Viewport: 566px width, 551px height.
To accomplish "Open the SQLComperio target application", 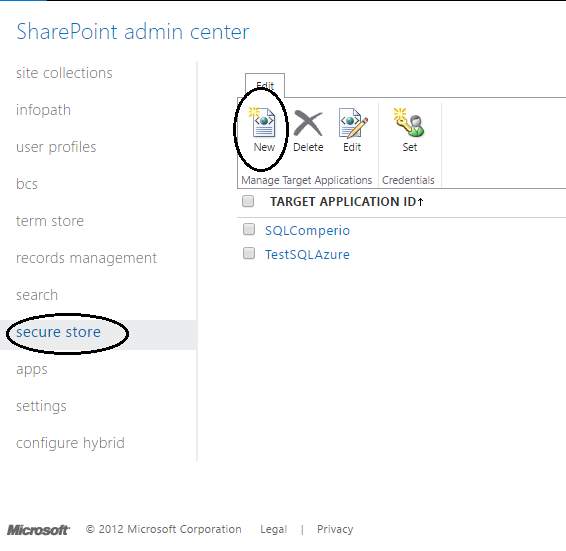I will click(307, 230).
